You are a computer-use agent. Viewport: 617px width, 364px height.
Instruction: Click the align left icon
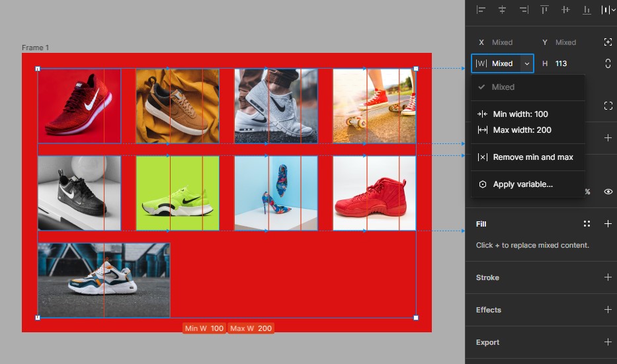pyautogui.click(x=481, y=10)
